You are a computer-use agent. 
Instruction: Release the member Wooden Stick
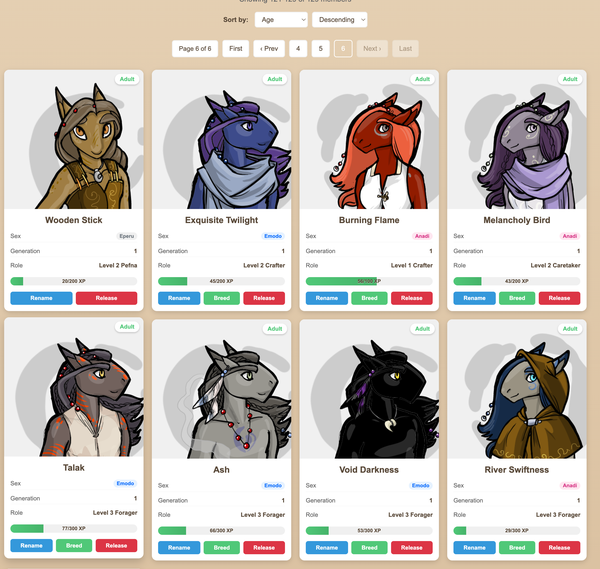(106, 298)
